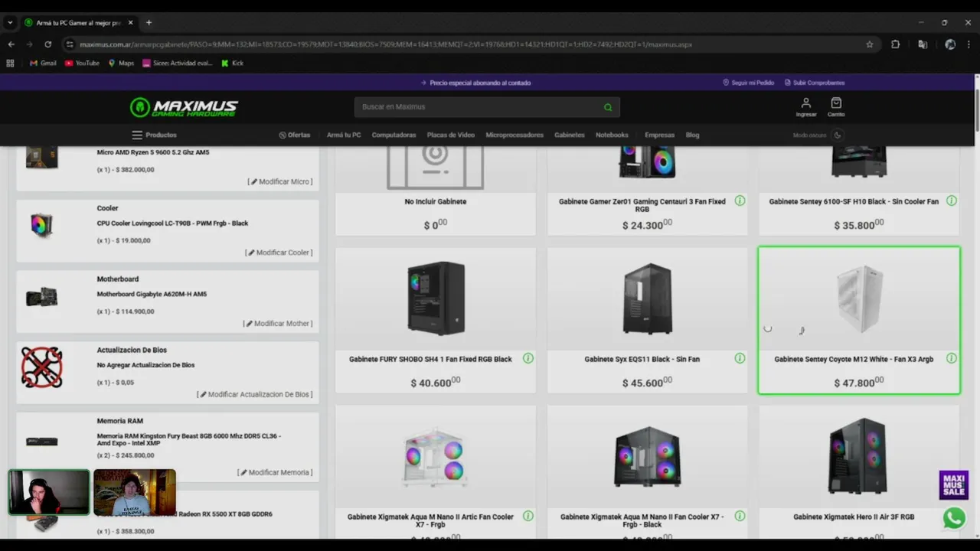Select Gabinete Gamer Zer01 Gaming Centauri card
The height and width of the screenshot is (551, 980).
pos(647,191)
